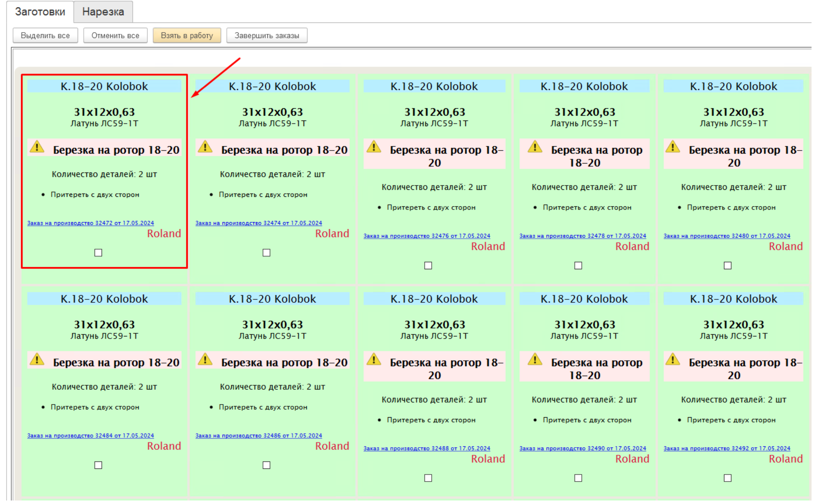Tick checkbox on order 32476 card

point(428,266)
